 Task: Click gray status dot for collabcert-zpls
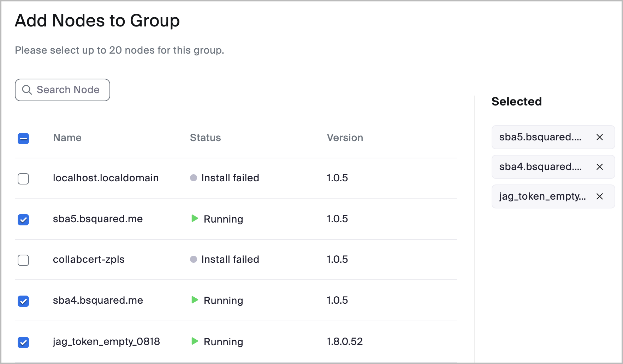point(193,259)
